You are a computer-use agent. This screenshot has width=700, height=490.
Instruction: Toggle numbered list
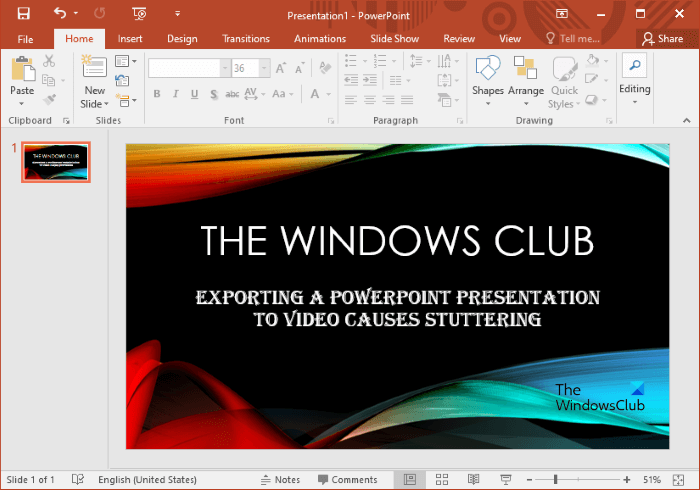[380, 61]
